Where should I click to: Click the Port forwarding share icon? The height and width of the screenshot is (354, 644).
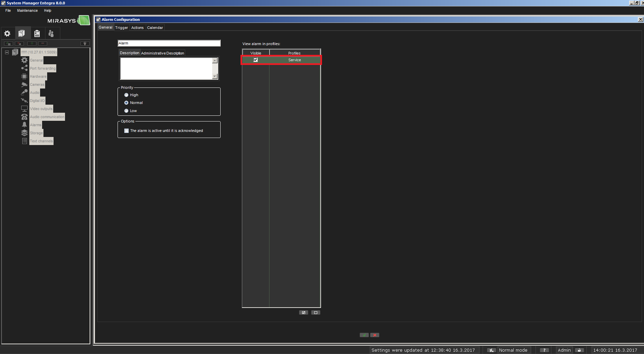click(x=24, y=68)
